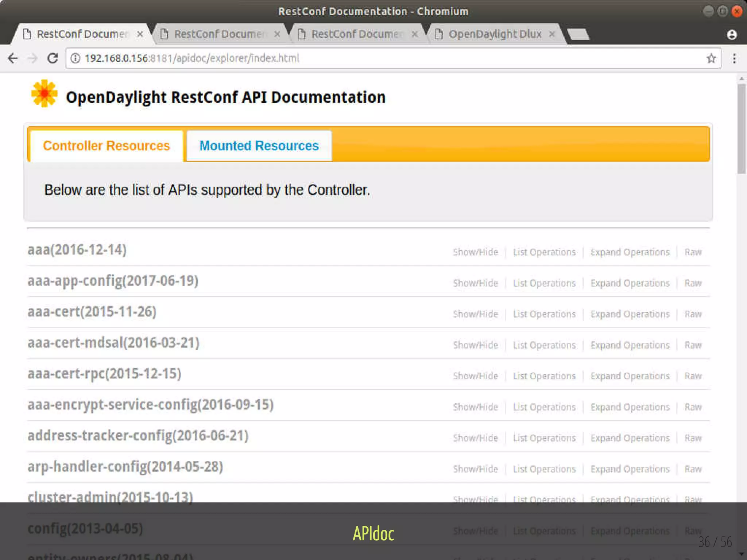Open a new tab with the new tab button

tap(578, 35)
